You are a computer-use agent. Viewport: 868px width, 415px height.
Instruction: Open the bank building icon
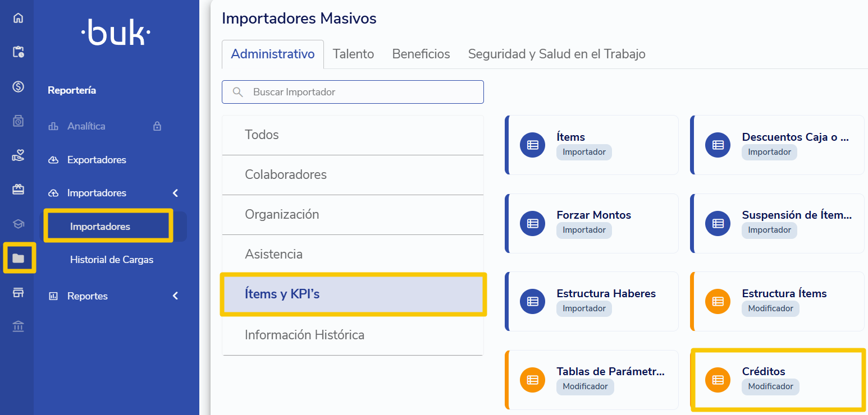click(18, 326)
